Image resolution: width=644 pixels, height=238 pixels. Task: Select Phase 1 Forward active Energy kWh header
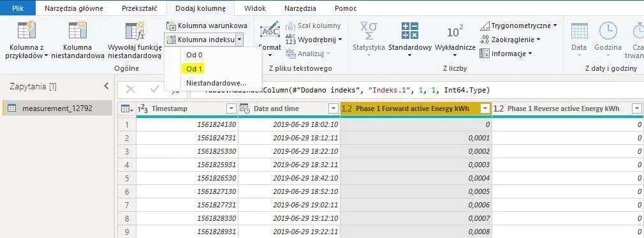(416, 108)
